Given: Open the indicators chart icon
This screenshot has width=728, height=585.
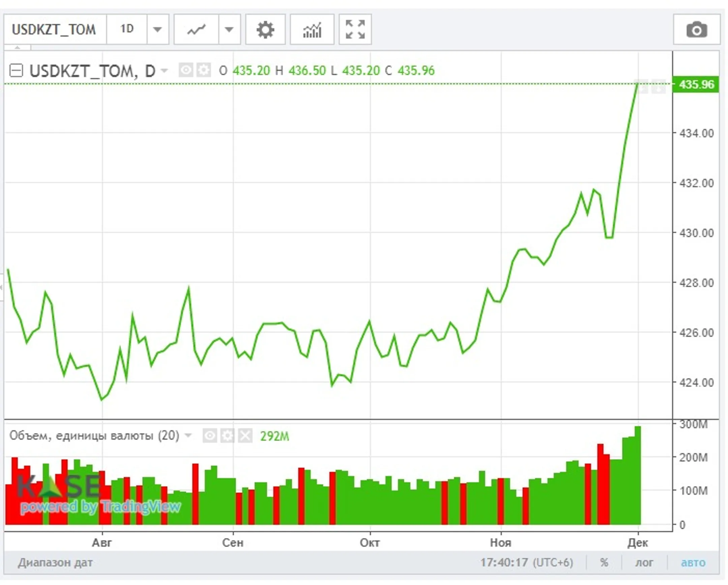Looking at the screenshot, I should coord(312,30).
